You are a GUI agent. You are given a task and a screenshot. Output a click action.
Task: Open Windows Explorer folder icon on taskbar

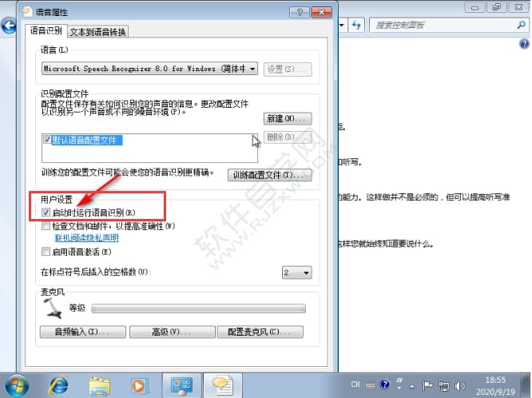(x=100, y=385)
